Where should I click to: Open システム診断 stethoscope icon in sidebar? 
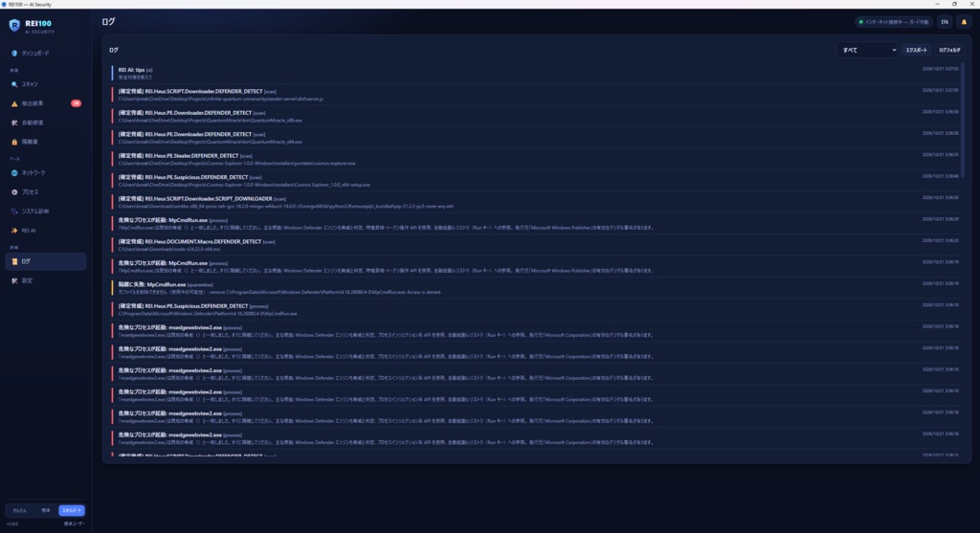[x=14, y=211]
